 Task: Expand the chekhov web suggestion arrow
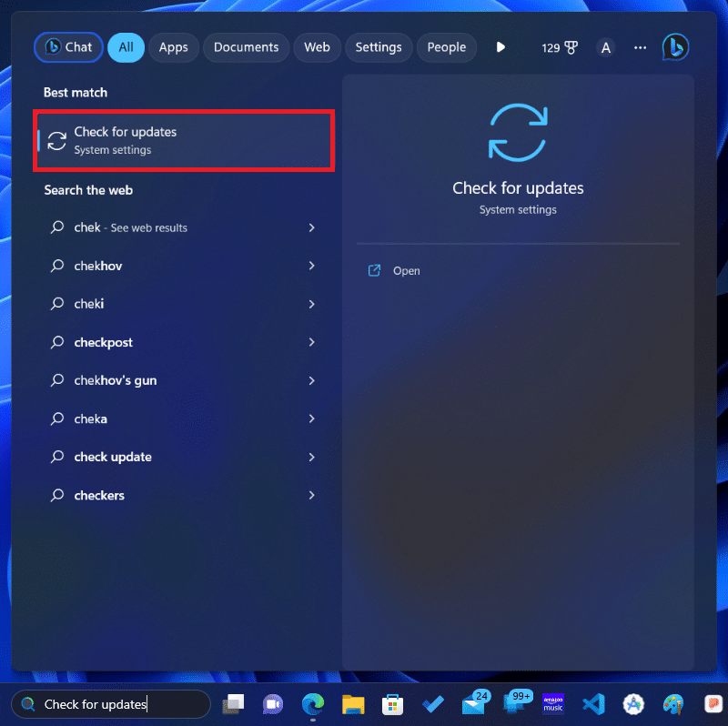click(x=311, y=266)
